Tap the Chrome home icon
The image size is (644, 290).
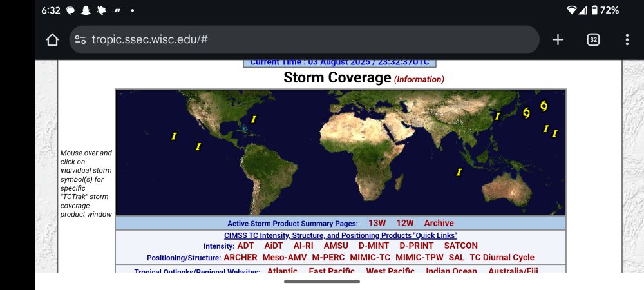(x=52, y=40)
